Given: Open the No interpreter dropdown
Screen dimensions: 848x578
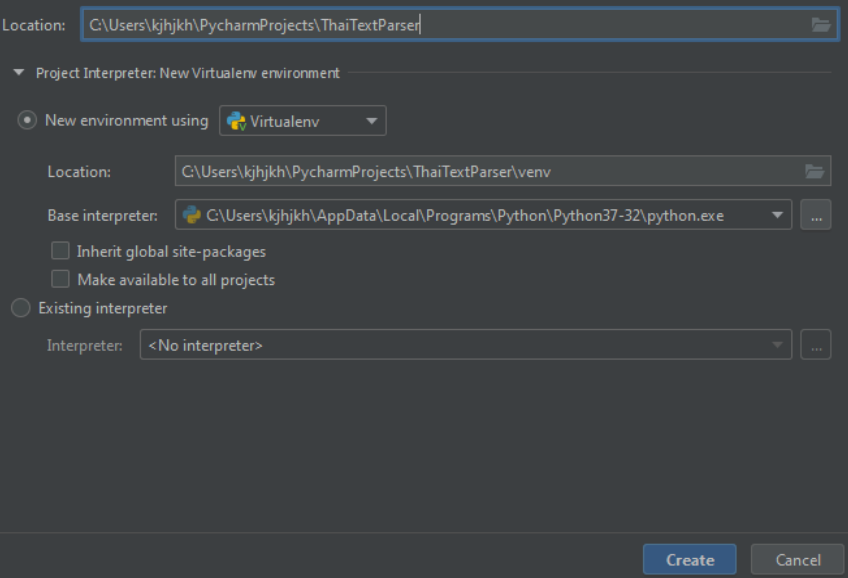Looking at the screenshot, I should (466, 344).
